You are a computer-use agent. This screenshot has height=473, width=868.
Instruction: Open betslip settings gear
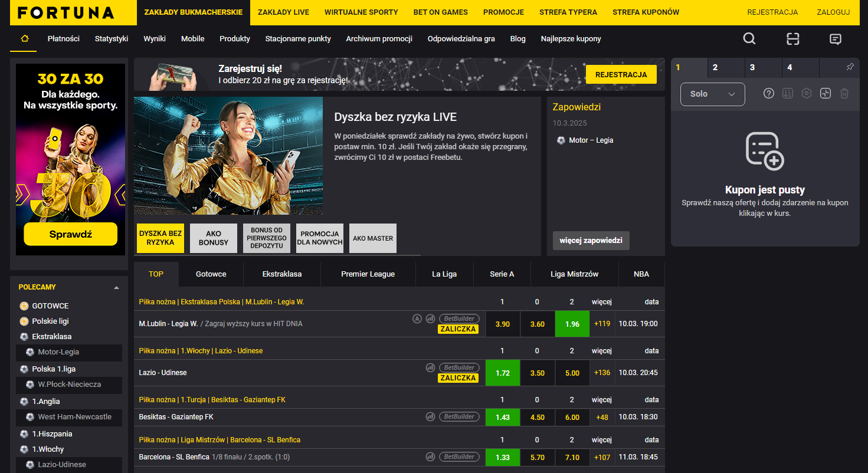(807, 93)
